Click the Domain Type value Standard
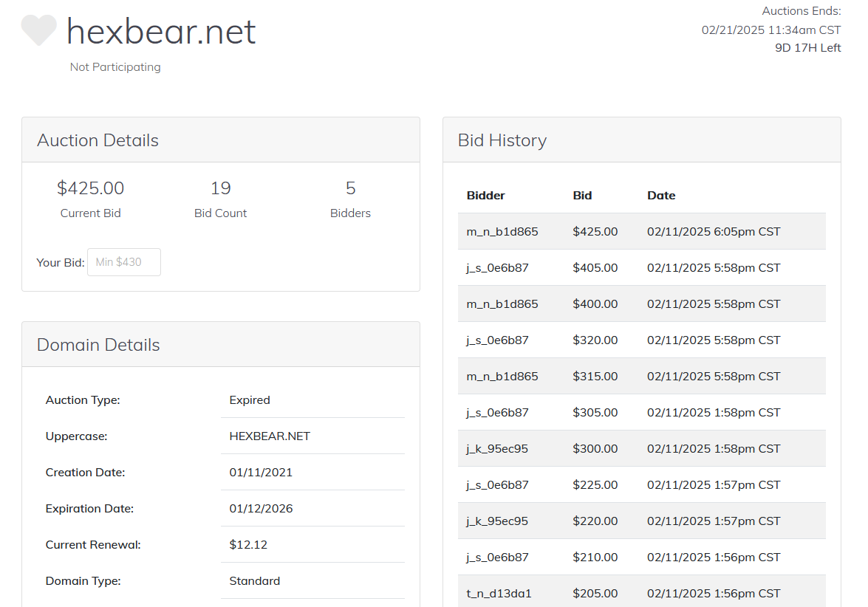The width and height of the screenshot is (868, 607). (x=255, y=581)
